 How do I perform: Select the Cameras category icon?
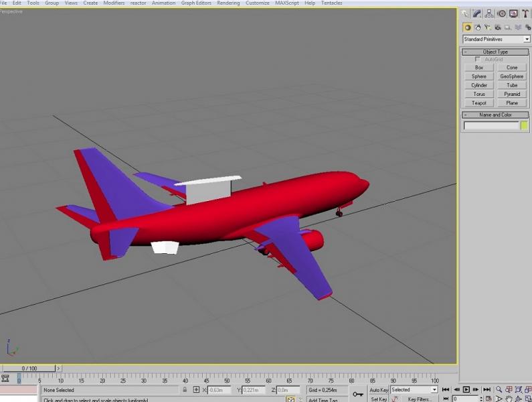coord(498,27)
